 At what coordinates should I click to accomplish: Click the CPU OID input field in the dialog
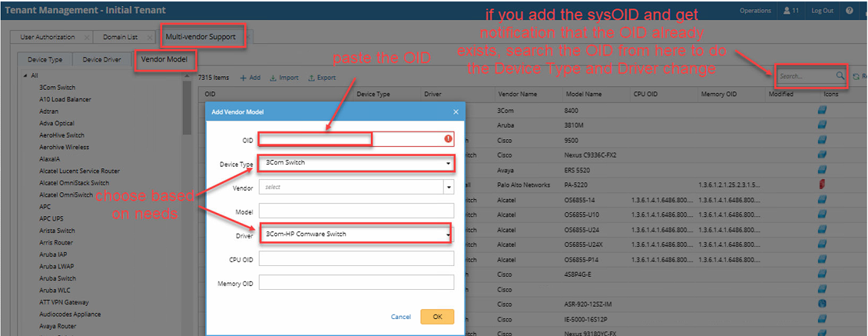pyautogui.click(x=356, y=258)
